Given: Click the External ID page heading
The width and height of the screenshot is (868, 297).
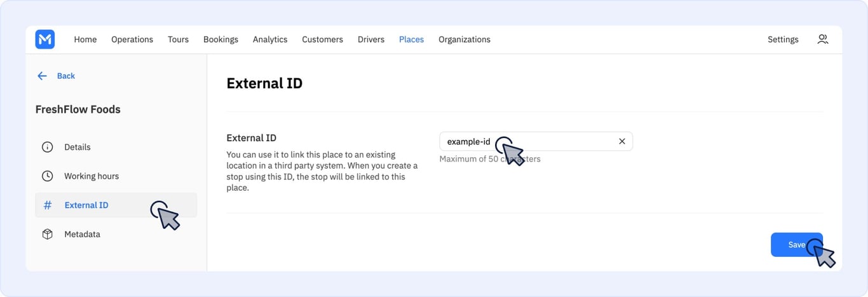Looking at the screenshot, I should click(x=264, y=83).
